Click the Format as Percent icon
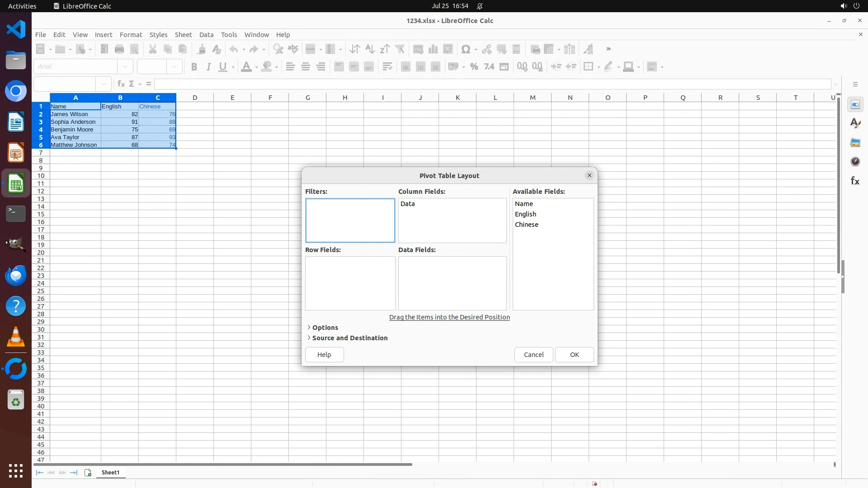The image size is (868, 488). (474, 67)
